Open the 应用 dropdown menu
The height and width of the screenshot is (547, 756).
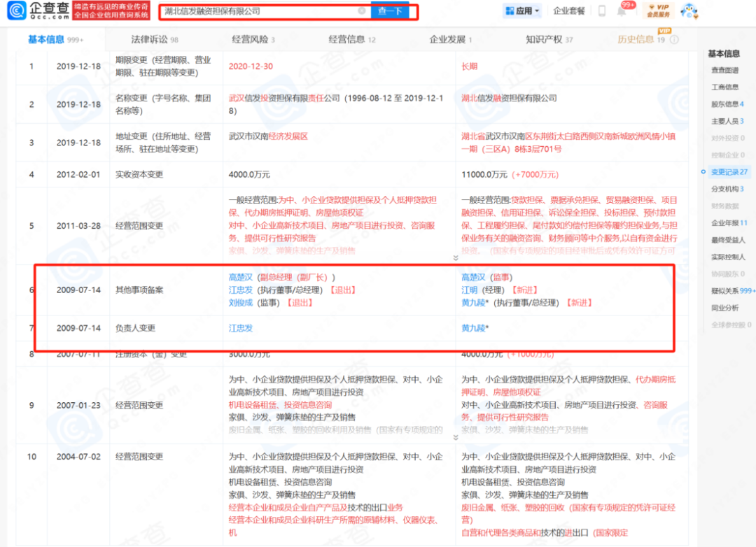[x=537, y=12]
